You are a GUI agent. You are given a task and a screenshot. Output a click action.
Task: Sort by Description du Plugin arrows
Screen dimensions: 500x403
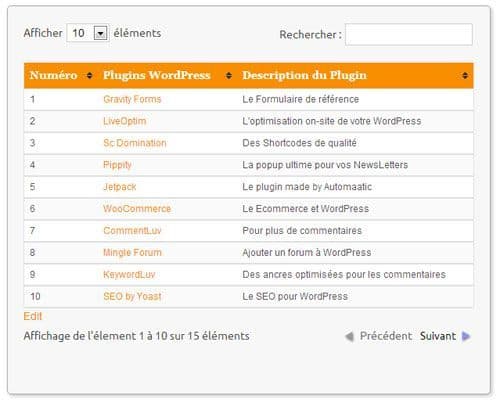coord(465,75)
